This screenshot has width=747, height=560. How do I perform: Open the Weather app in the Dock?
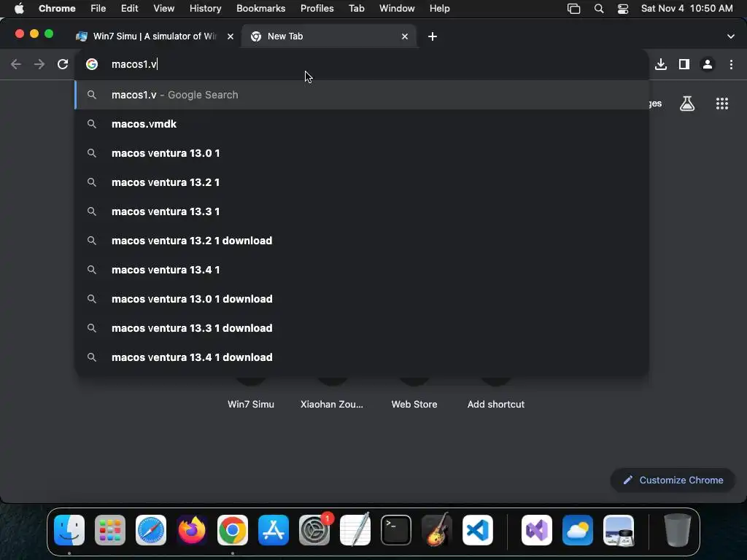click(x=578, y=530)
